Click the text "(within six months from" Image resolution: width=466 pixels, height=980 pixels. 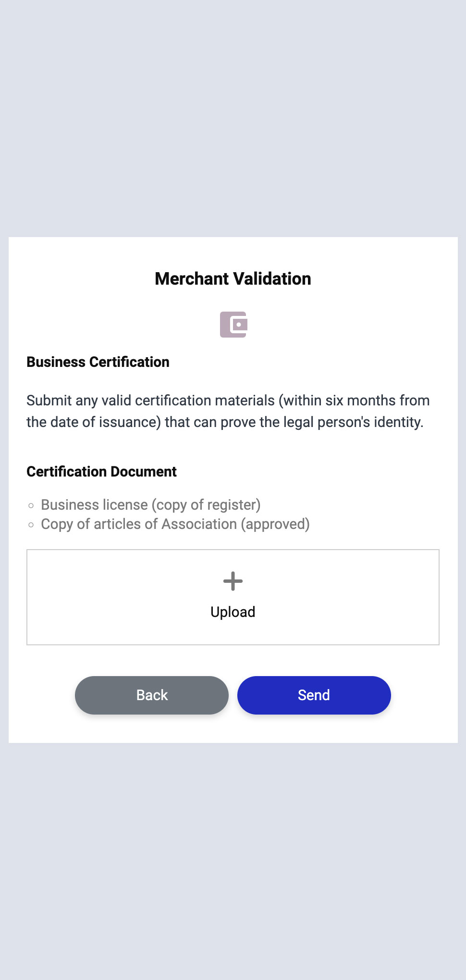click(x=354, y=401)
